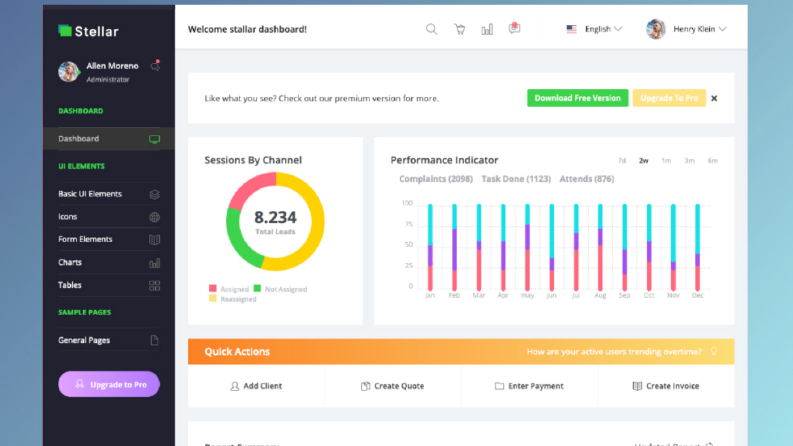Screen dimensions: 793x446
Task: Expand General Pages in the sidebar
Action: click(109, 340)
